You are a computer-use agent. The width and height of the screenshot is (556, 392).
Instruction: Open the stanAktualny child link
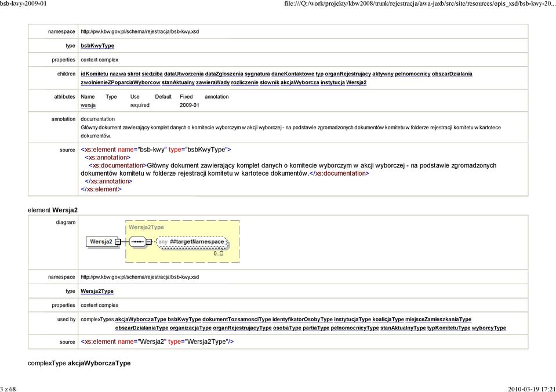pyautogui.click(x=178, y=82)
